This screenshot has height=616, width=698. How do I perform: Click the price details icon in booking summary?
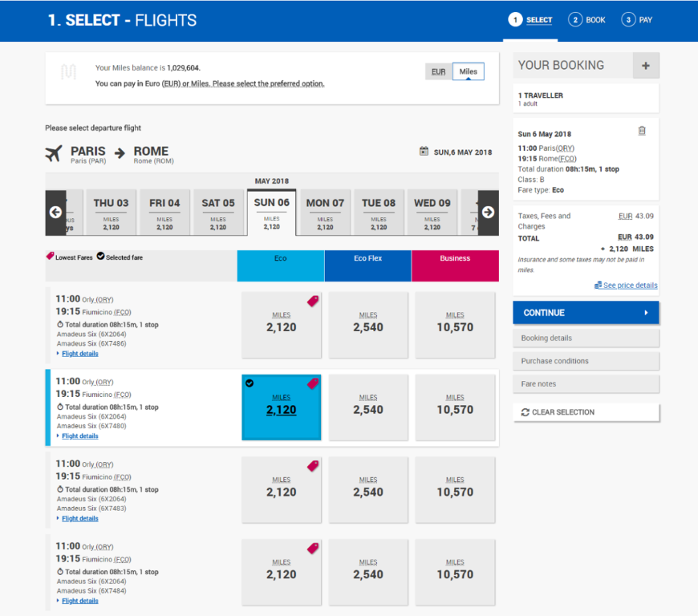(x=598, y=286)
